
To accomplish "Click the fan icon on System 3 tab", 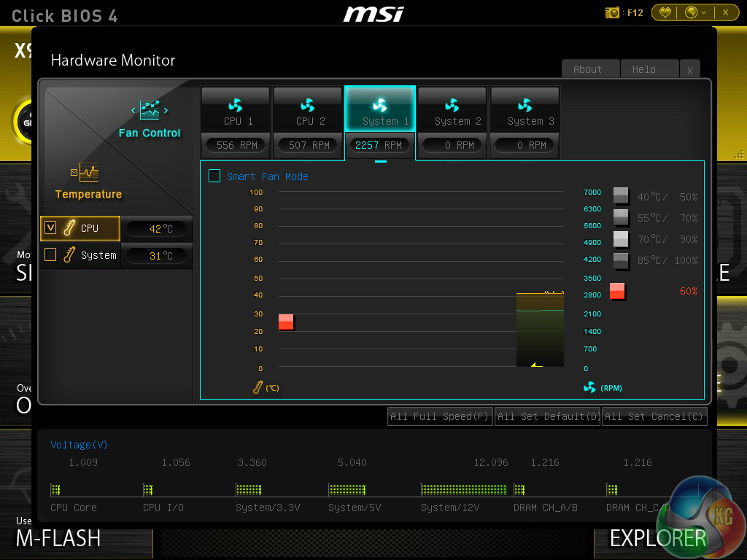I will coord(525,105).
